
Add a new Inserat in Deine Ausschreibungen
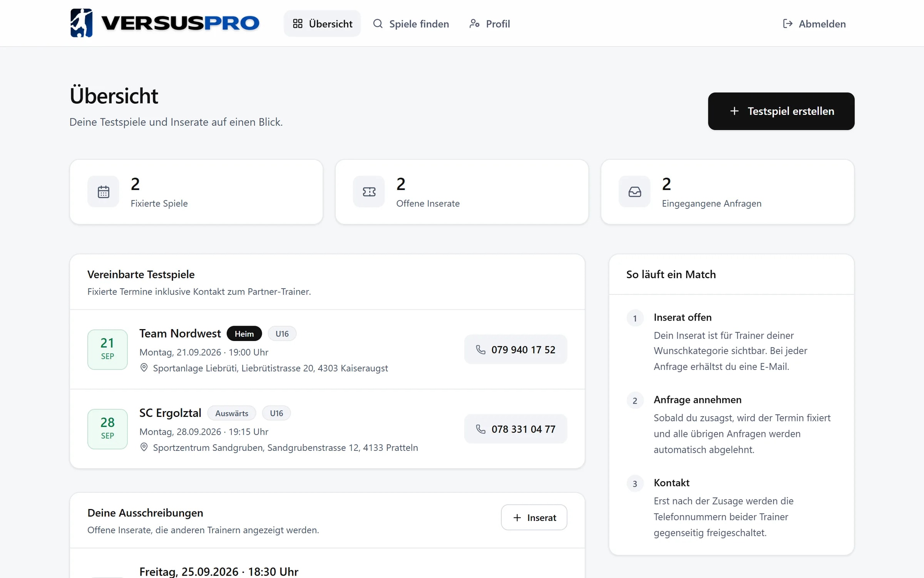(534, 518)
